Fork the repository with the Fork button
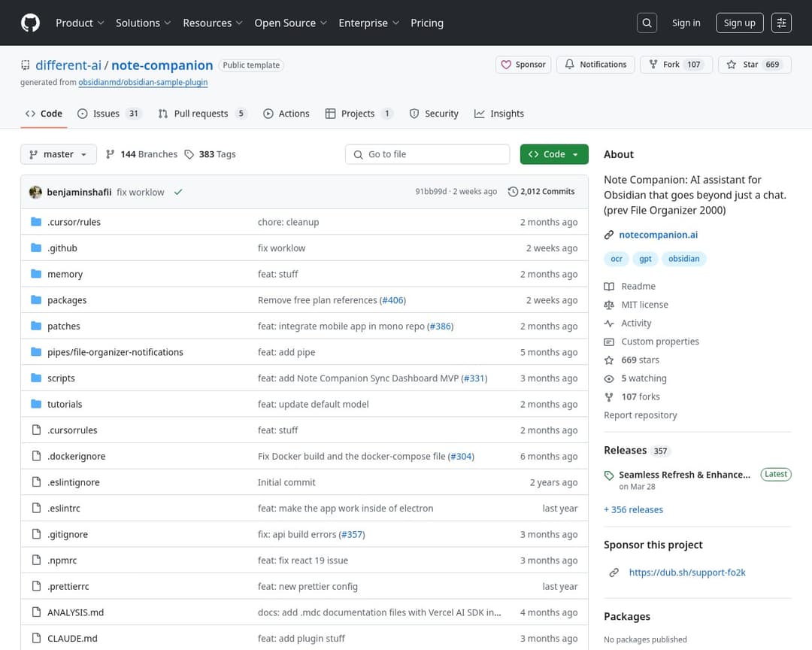Screen dimensions: 812x650 pos(677,64)
